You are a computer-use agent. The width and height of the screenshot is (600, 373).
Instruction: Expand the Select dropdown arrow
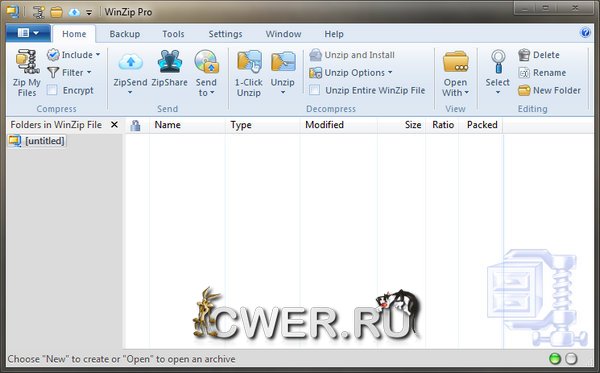[498, 93]
